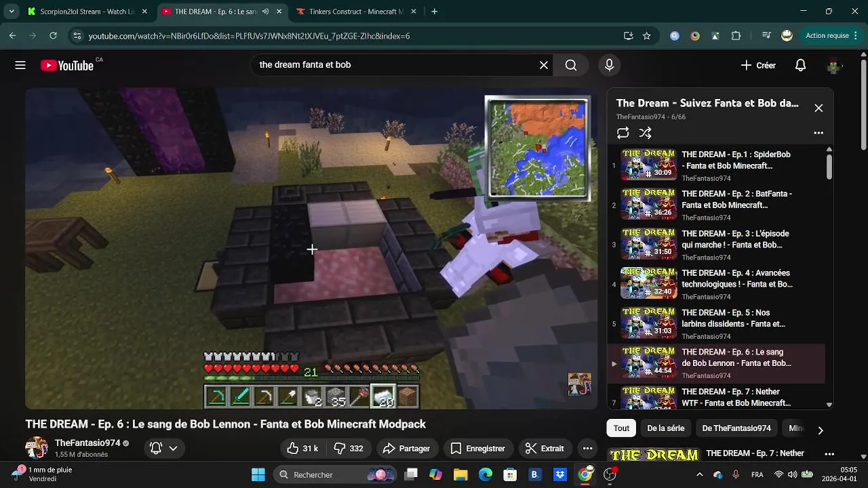Reload the current page

point(53,36)
